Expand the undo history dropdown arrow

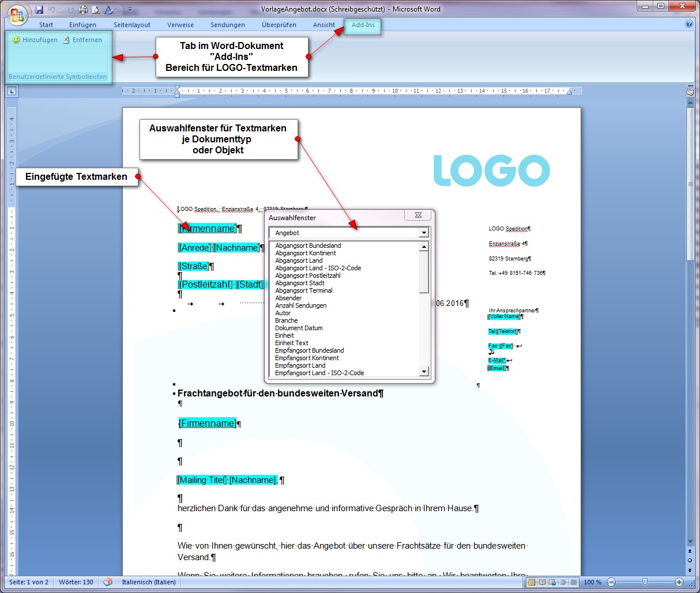pos(60,10)
